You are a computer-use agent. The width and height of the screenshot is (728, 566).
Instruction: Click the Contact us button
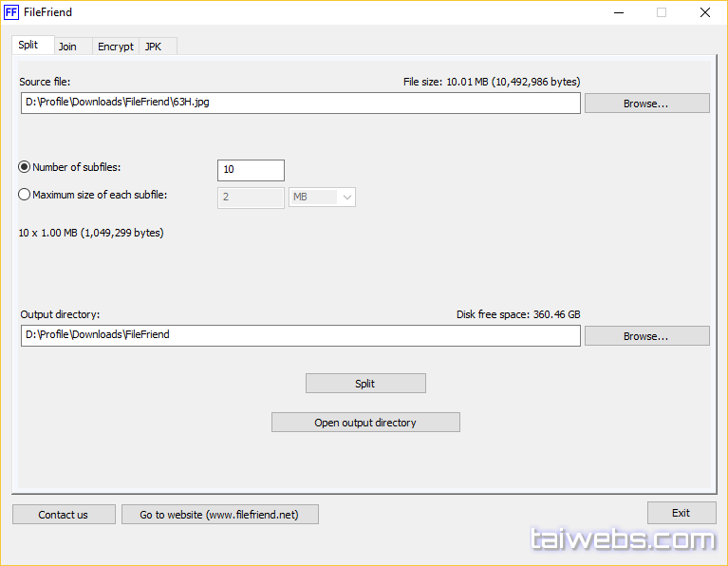(x=64, y=515)
